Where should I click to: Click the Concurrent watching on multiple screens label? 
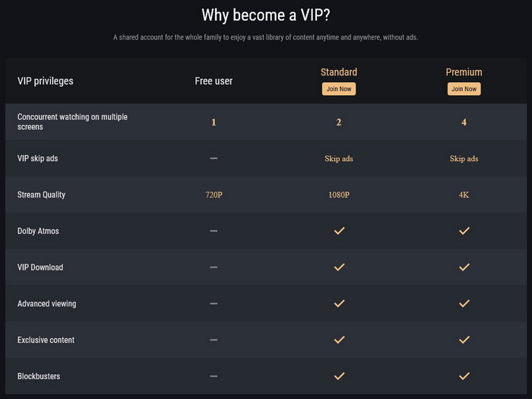pos(72,122)
